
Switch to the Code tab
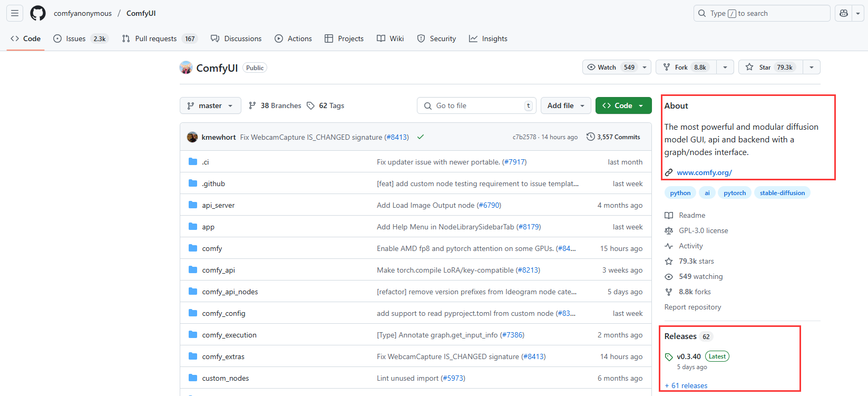pos(25,38)
